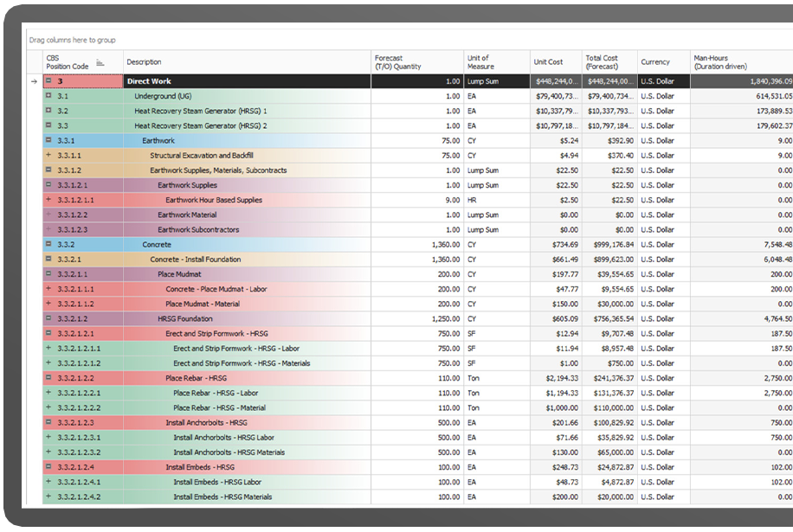
Task: Expand row 3.2 HRSG 1
Action: [48, 110]
